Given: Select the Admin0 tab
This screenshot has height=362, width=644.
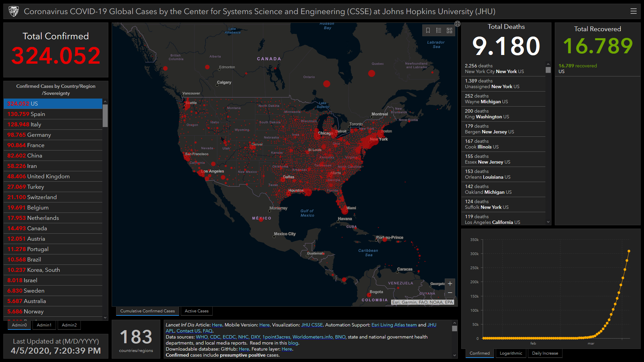Looking at the screenshot, I should [19, 325].
